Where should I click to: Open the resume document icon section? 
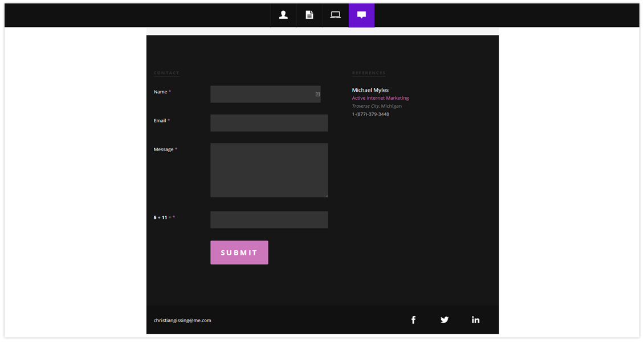click(309, 15)
